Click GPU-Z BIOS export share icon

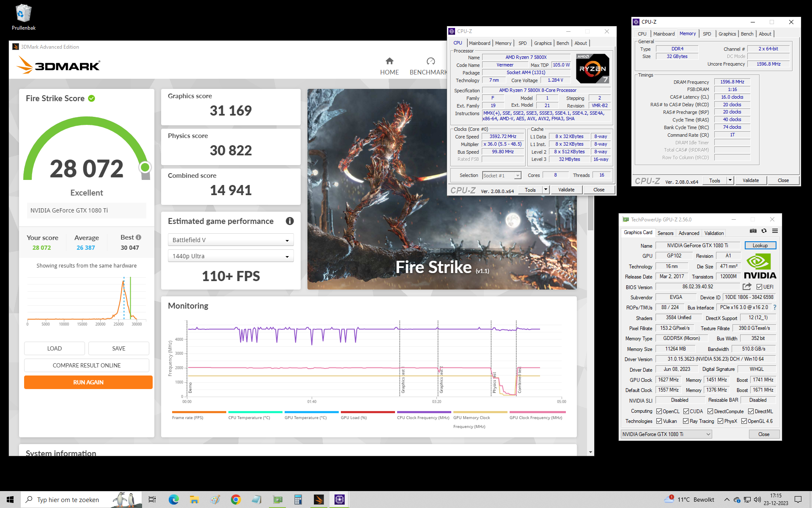[747, 287]
